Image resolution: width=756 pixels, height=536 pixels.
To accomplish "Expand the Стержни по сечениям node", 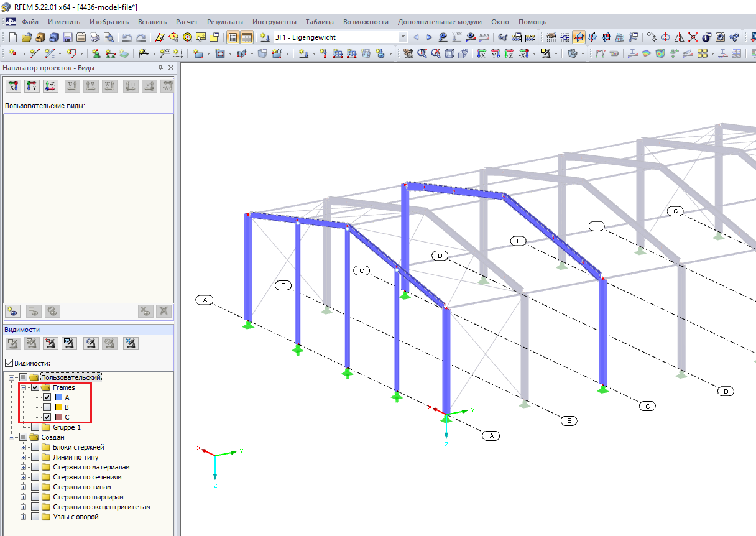I will (24, 477).
